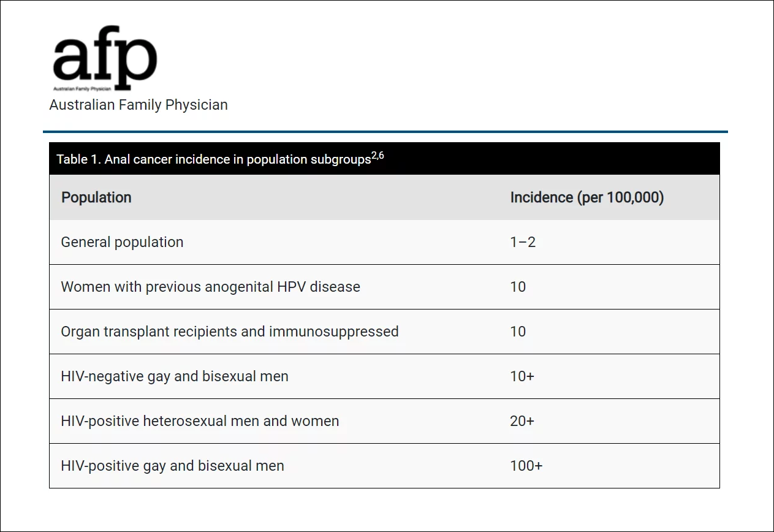Screen dimensions: 774x532
Task: Click the incidence value for organ transplant recipients
Action: point(518,332)
